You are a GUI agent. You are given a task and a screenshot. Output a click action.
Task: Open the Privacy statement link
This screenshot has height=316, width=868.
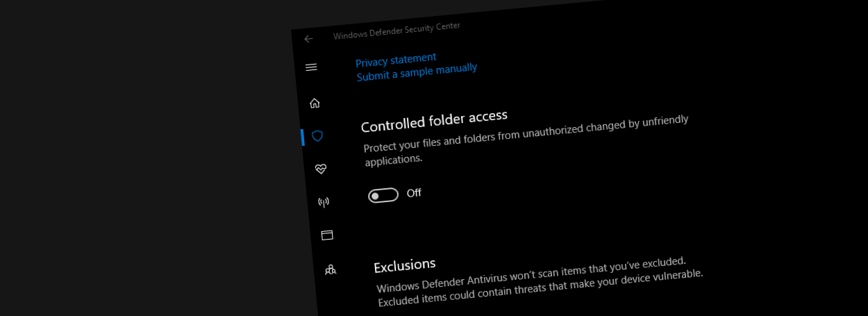pos(396,60)
